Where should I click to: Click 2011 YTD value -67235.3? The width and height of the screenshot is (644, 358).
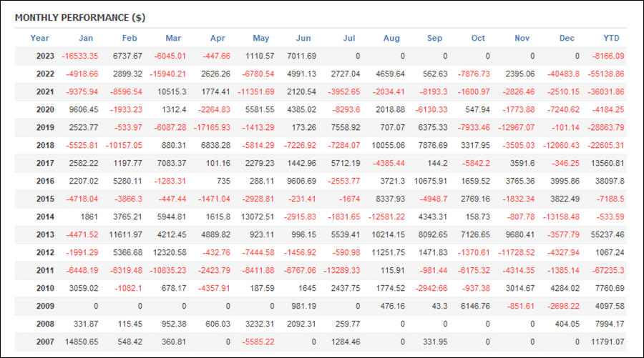point(608,270)
